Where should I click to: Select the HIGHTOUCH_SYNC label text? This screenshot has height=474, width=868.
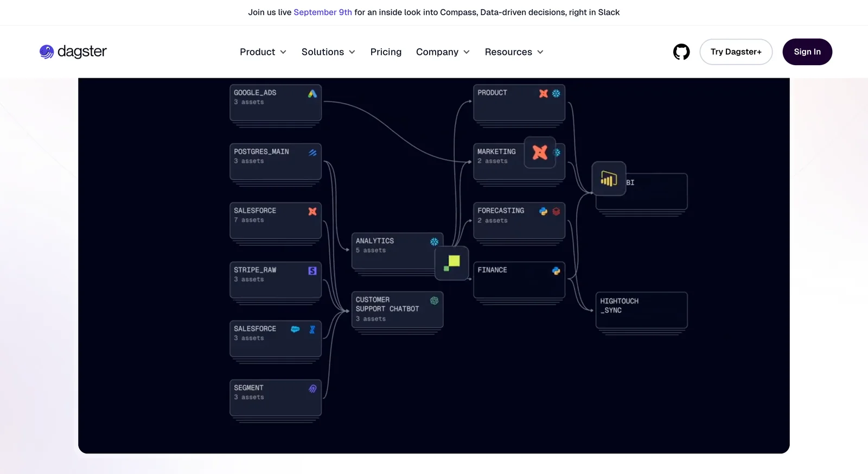click(619, 306)
